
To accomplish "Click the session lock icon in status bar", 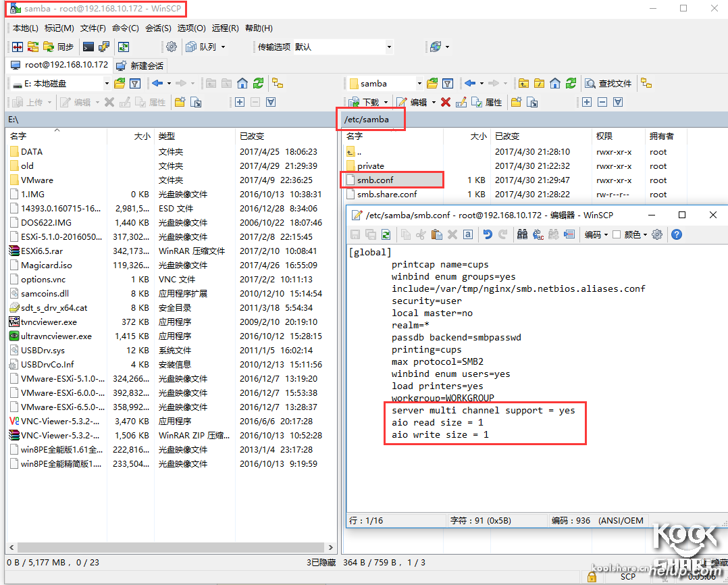I will pyautogui.click(x=592, y=577).
